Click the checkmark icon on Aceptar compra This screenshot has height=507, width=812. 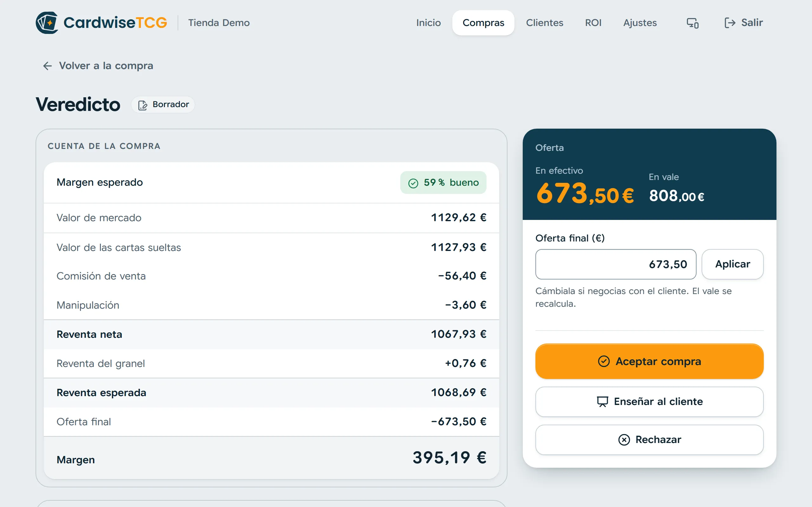[x=604, y=362]
